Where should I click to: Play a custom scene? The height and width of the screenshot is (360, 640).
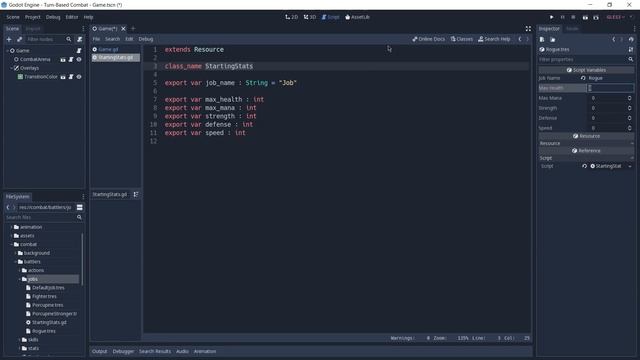coord(596,17)
